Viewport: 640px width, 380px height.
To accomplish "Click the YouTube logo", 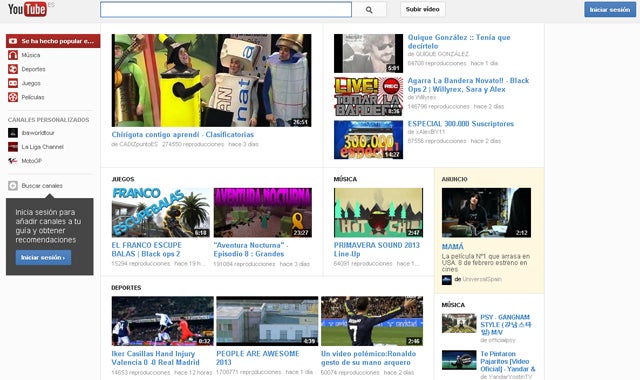I will tap(27, 9).
